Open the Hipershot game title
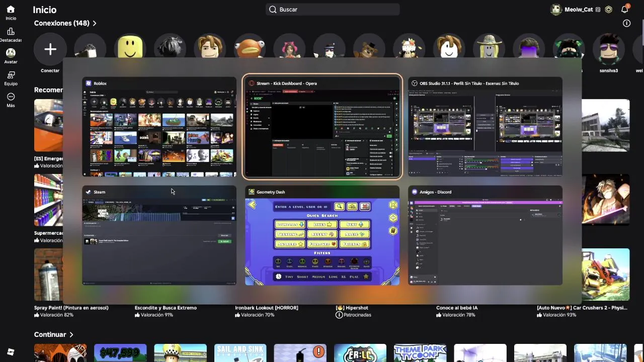 pos(352,308)
